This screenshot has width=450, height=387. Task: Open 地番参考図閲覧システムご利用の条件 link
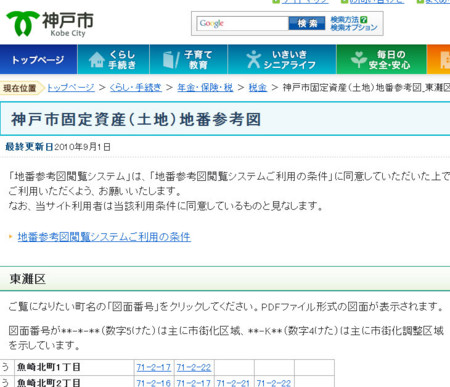tap(104, 237)
